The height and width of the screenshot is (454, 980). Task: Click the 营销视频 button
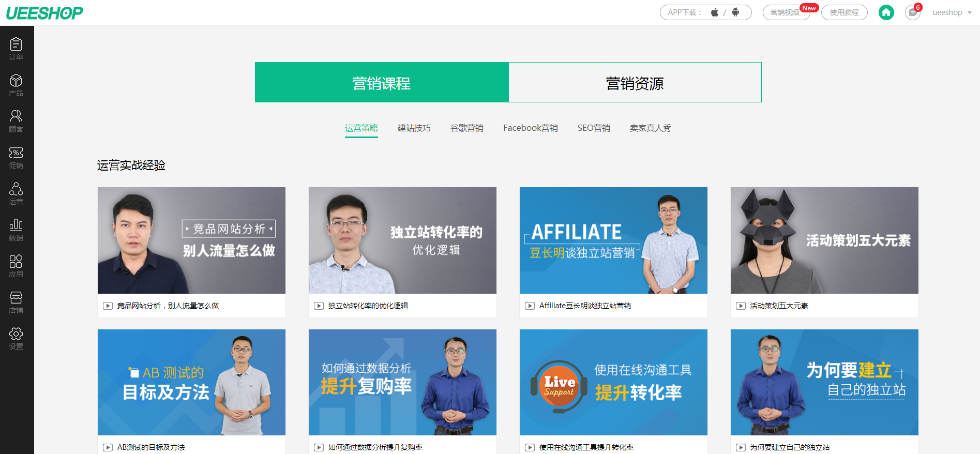[787, 12]
